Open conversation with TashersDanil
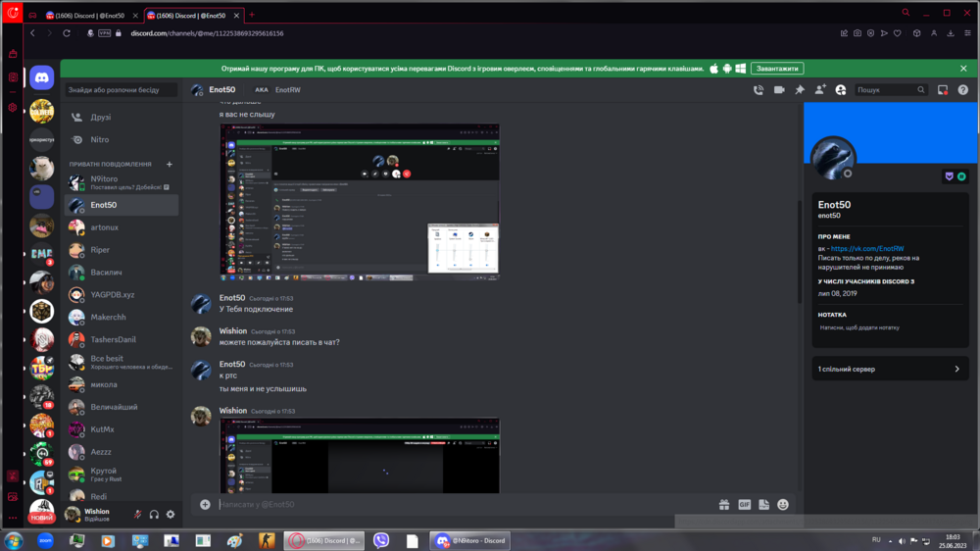 coord(122,339)
